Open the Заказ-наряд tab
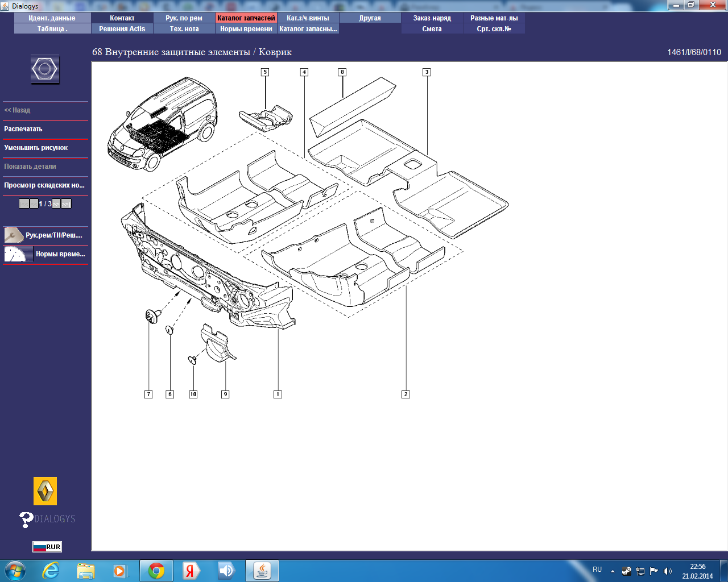Viewport: 728px width, 582px height. 432,18
